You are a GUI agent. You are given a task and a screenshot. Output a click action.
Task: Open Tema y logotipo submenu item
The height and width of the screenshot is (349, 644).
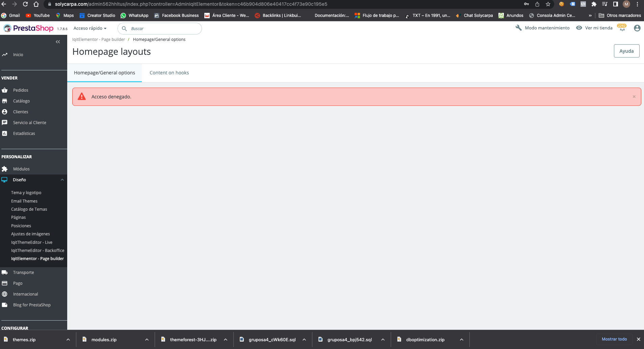point(26,192)
